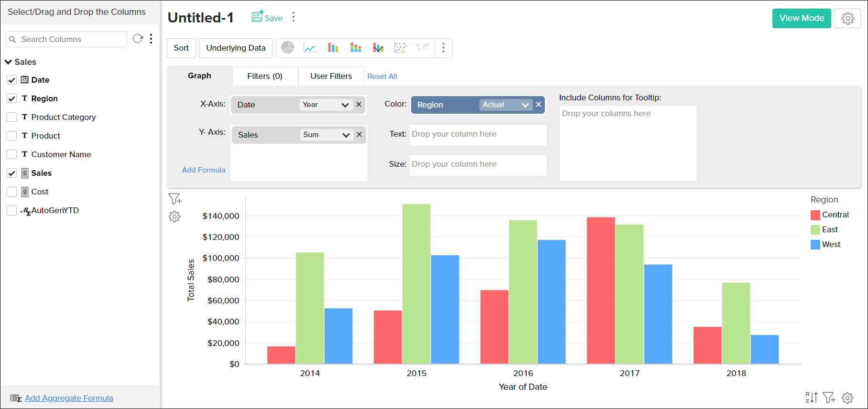Click the View Mode button
This screenshot has width=868, height=409.
tap(802, 18)
